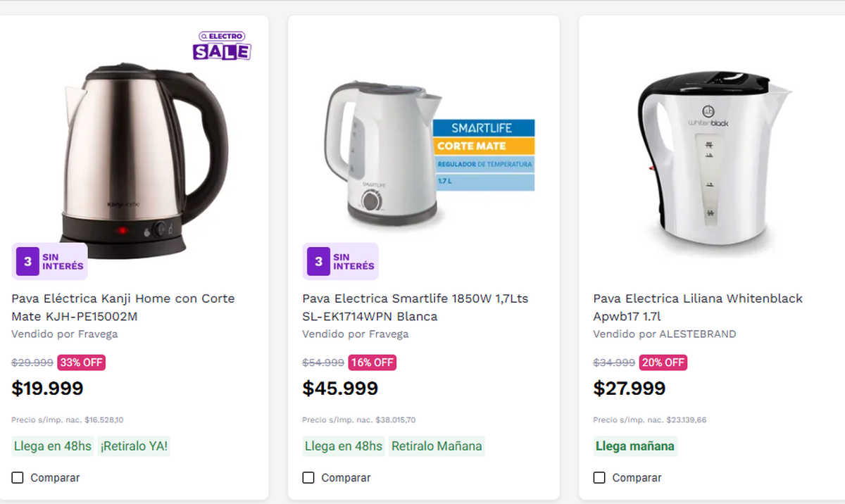Click the '33% OFF' discount badge
The image size is (845, 504).
[81, 363]
